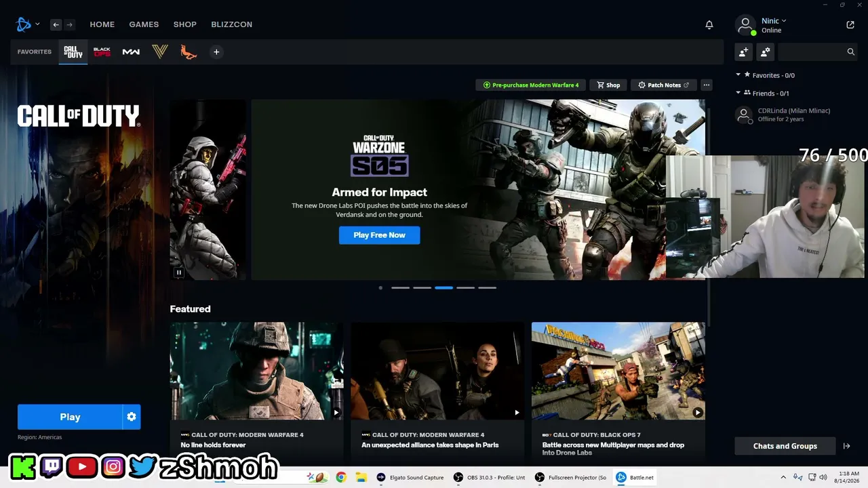868x488 pixels.
Task: Click the Region: Americas text
Action: click(40, 437)
